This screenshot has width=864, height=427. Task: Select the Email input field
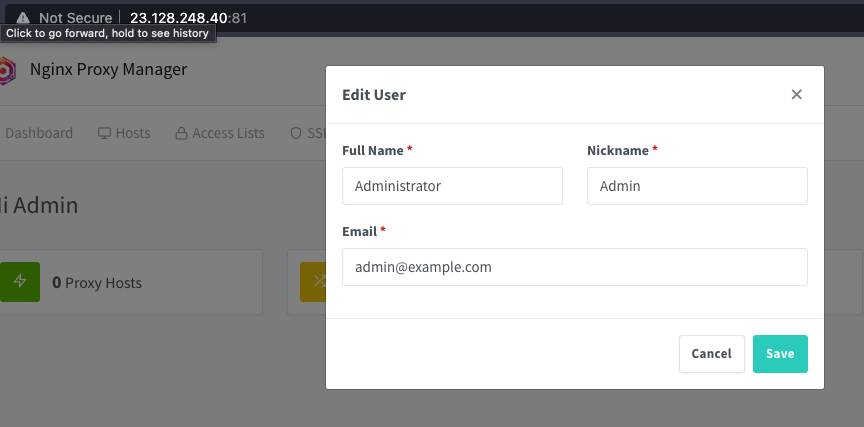[x=574, y=267]
